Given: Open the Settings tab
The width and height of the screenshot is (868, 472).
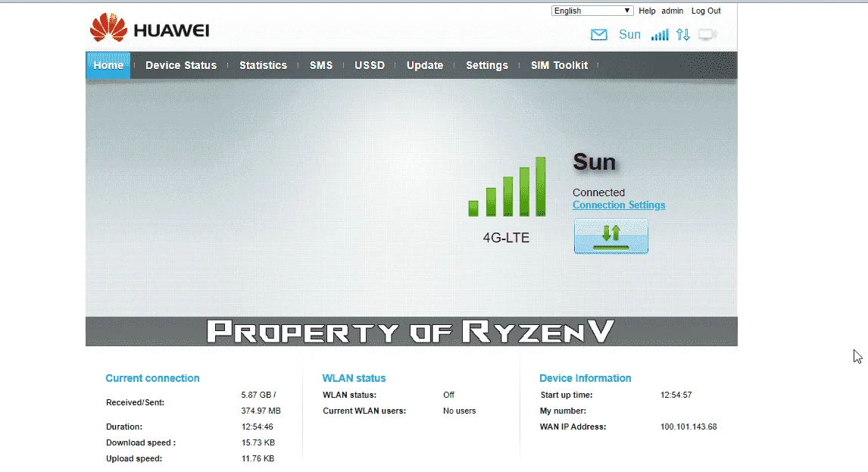Looking at the screenshot, I should tap(486, 65).
